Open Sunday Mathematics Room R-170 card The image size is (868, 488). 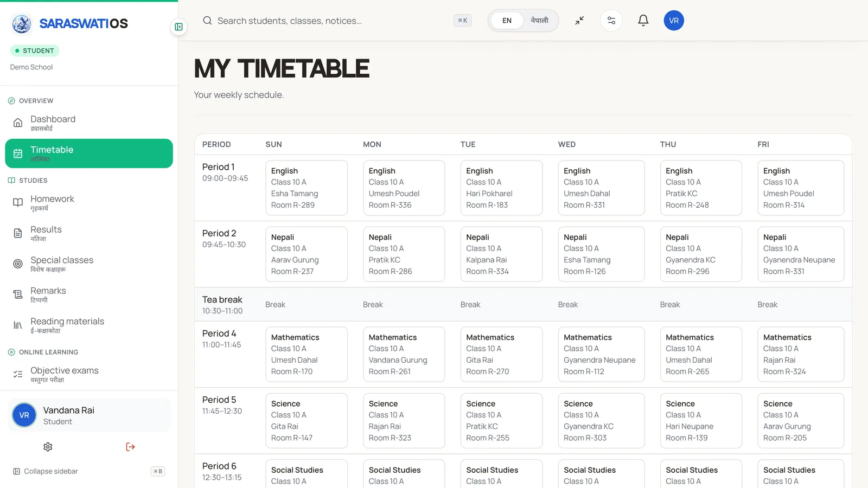[x=307, y=354]
